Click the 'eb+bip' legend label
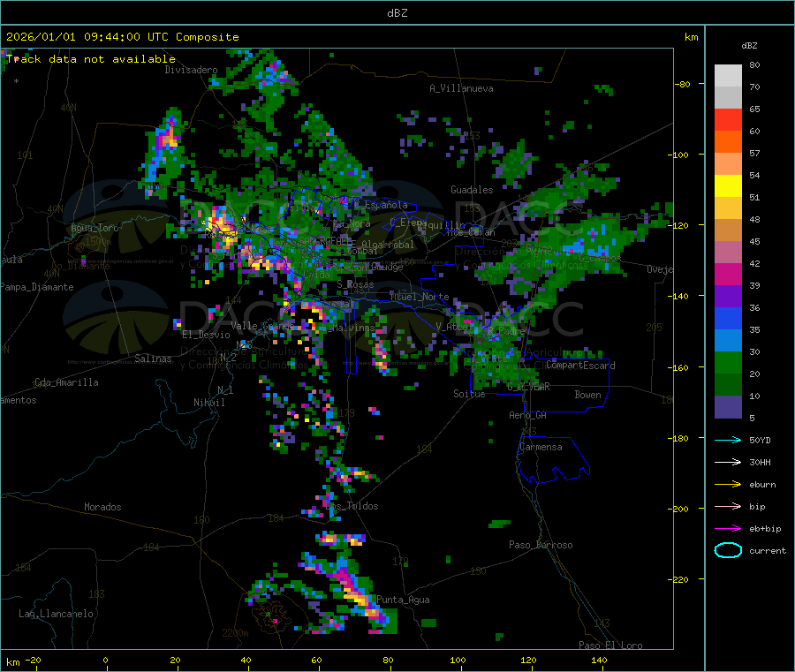 765,529
